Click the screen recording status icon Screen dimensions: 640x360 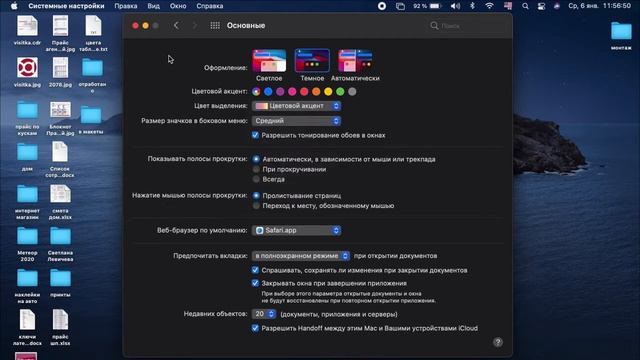click(x=382, y=6)
